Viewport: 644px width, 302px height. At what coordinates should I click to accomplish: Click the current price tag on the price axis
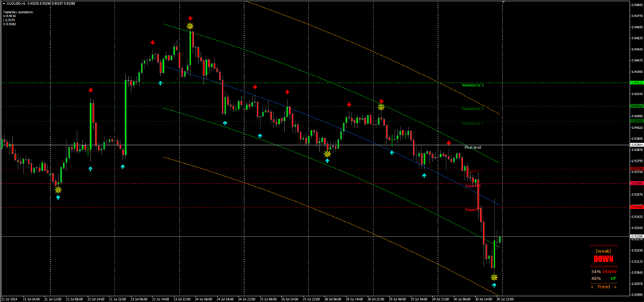[636, 236]
